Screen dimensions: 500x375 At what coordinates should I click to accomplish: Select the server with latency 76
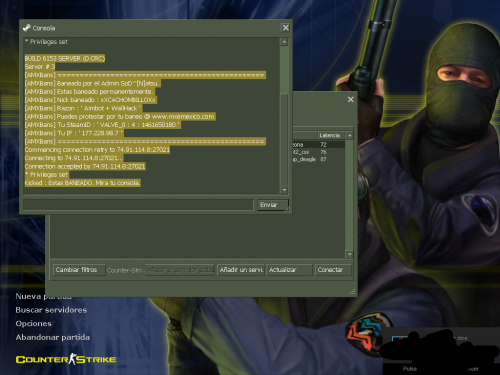[319, 152]
